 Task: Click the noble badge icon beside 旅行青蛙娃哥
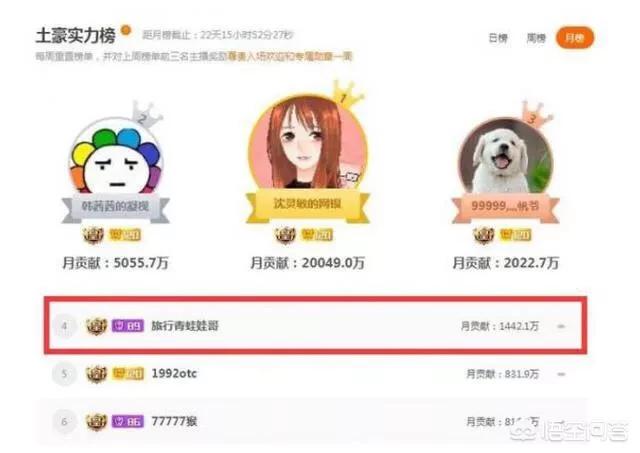96,326
